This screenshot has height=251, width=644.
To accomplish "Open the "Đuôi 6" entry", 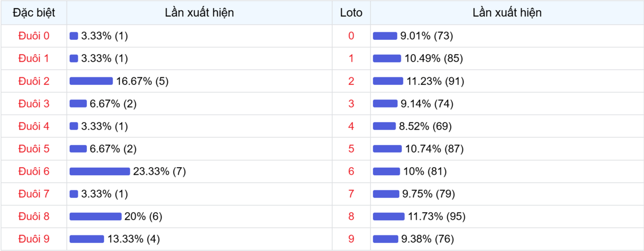I will [34, 171].
